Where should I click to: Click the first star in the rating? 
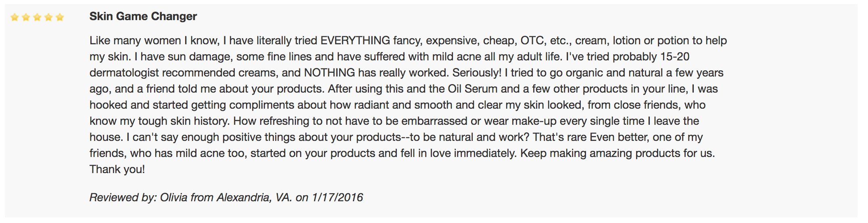(15, 17)
